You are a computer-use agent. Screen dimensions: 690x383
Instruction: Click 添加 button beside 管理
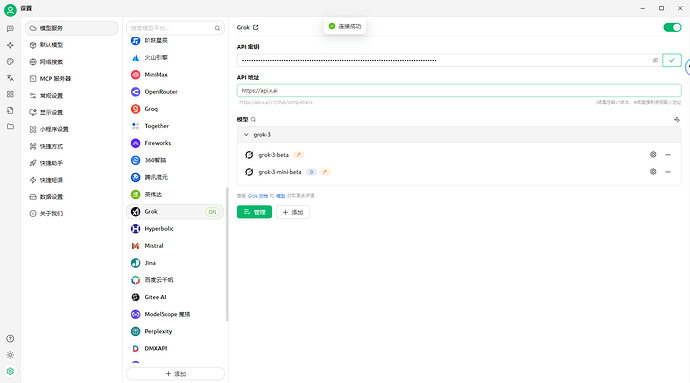coord(293,212)
